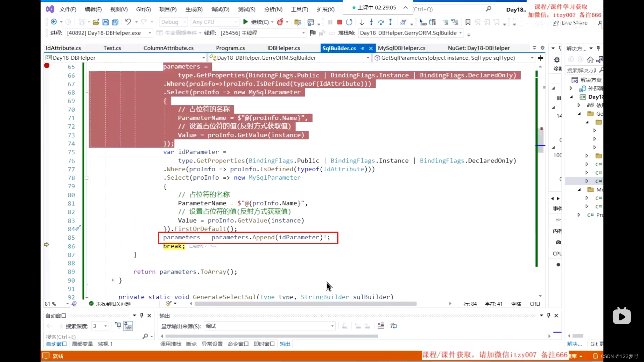Screen dimensions: 644x362
Task: Toggle the auto-hide pin on 自动窗口 panel
Action: coord(142,315)
